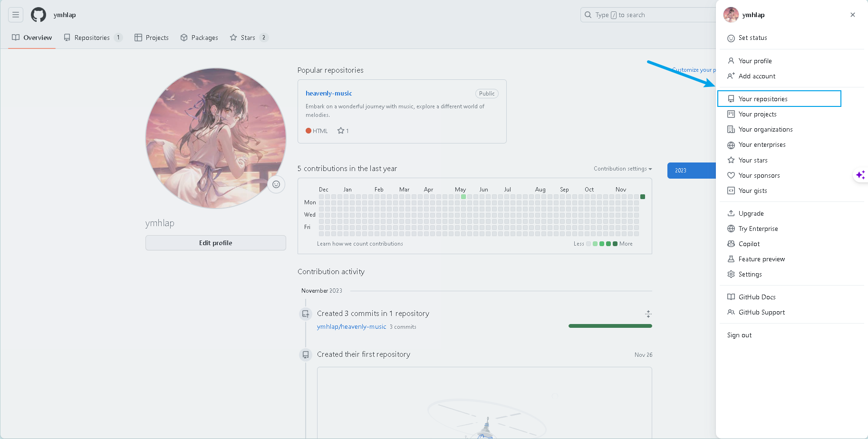
Task: Open Settings from the user menu
Action: point(750,274)
